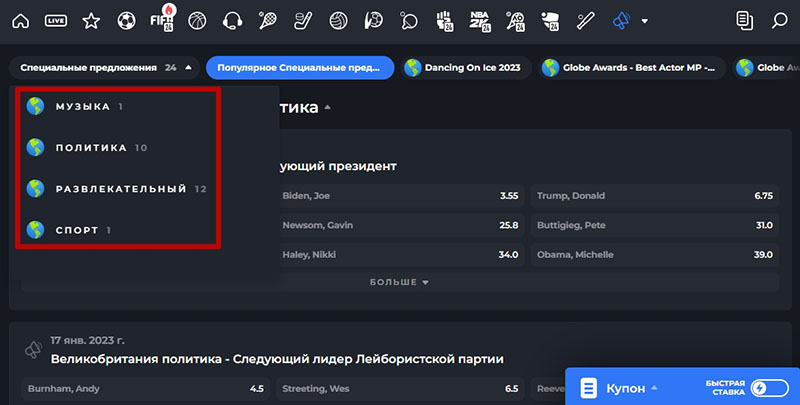Expand more outcomes with БОЛЬШЕ
The image size is (800, 405).
tap(400, 282)
